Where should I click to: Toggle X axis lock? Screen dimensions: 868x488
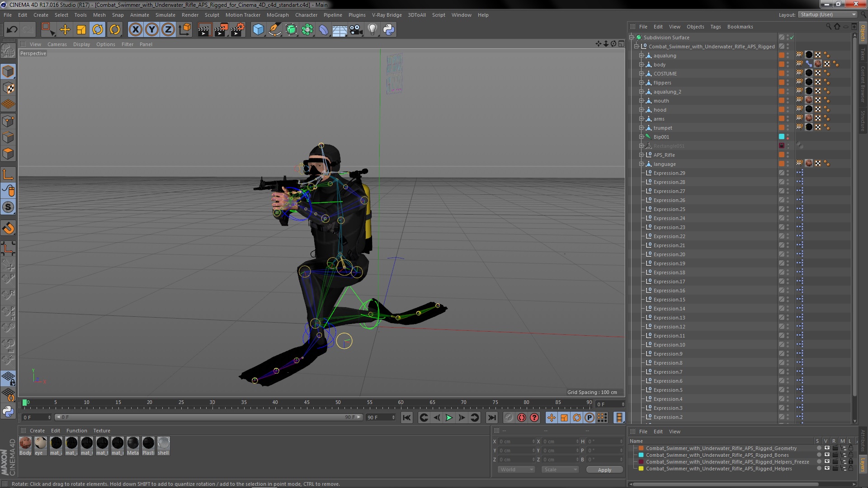coord(136,30)
